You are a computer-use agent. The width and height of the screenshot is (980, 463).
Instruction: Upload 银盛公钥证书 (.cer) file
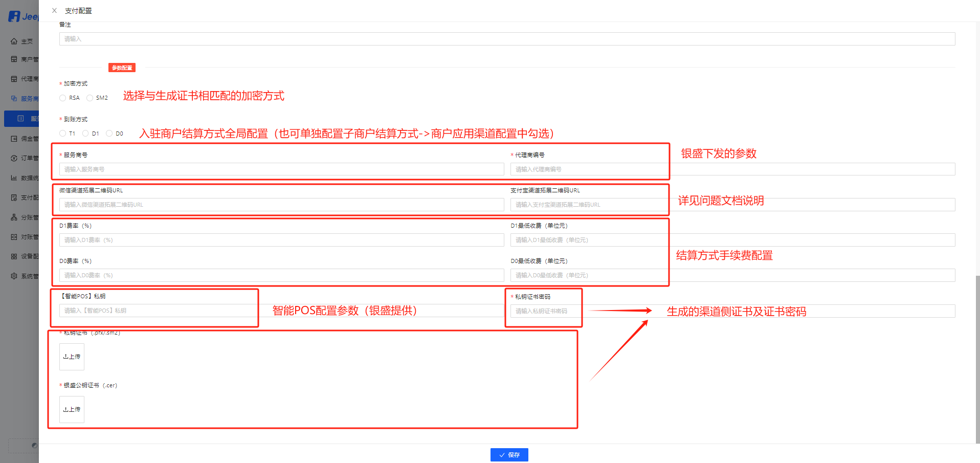[x=72, y=409]
